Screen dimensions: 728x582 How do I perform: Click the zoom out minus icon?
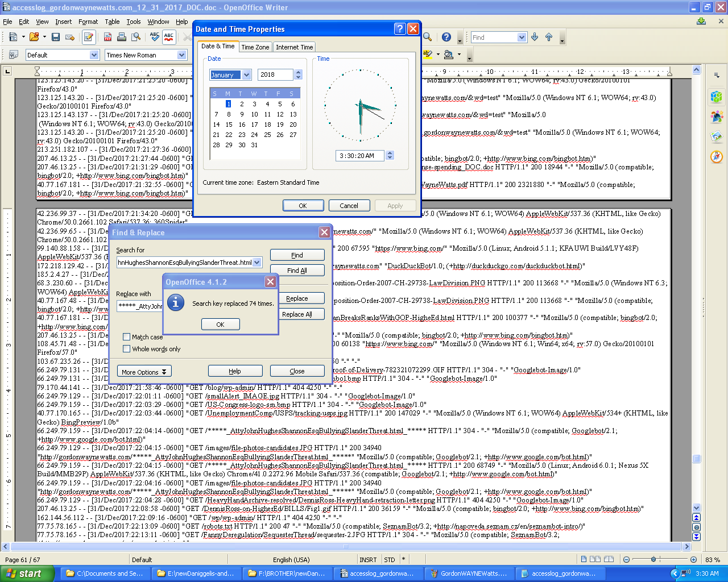626,559
